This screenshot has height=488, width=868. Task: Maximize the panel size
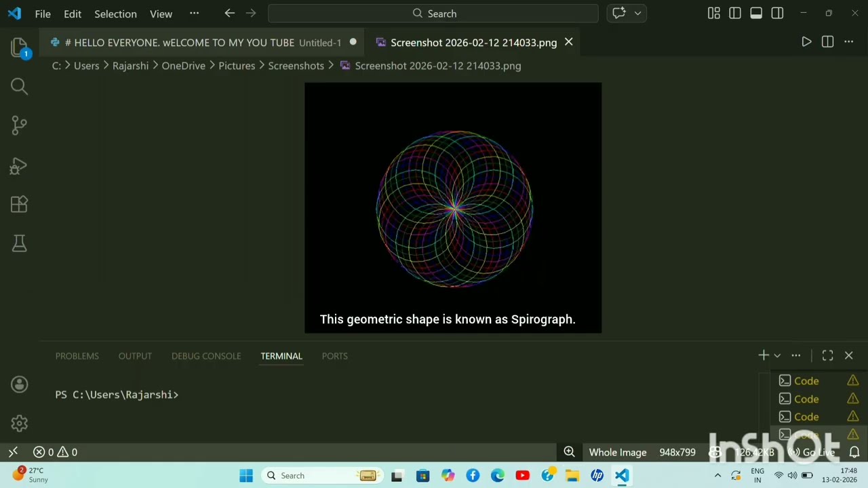coord(827,355)
